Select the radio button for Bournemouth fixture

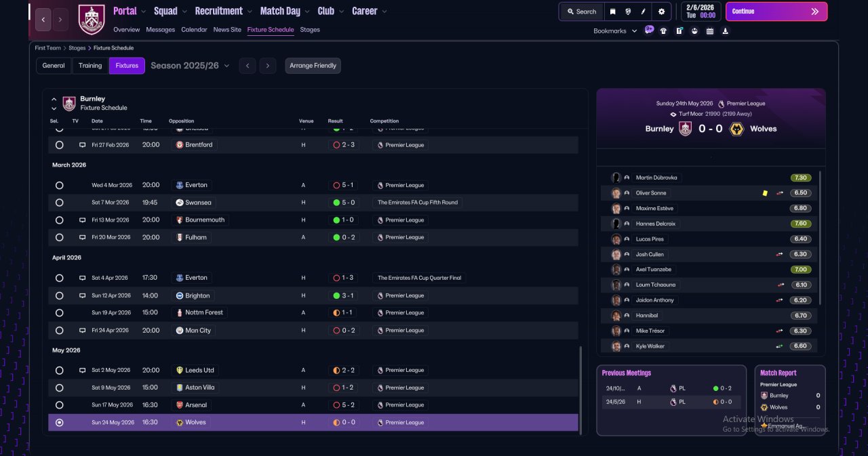point(60,220)
